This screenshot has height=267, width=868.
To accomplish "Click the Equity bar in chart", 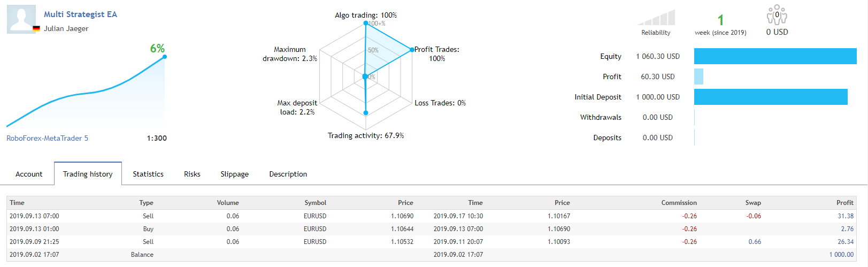I will click(x=775, y=56).
